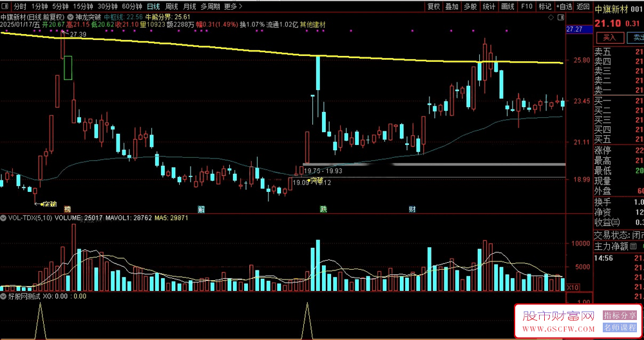Viewport: 644px width, 340px height.
Task: Click the 中枢线: 22.56 indicator value
Action: [123, 17]
